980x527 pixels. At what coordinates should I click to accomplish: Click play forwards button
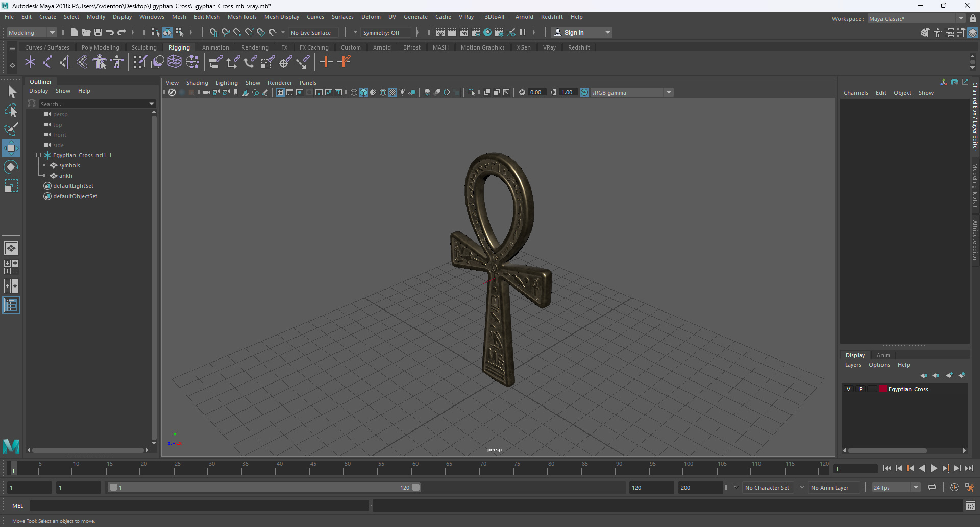[934, 468]
